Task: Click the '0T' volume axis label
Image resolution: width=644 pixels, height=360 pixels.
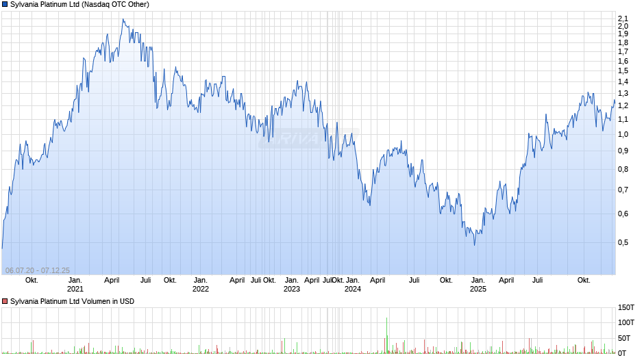Action: 622,353
